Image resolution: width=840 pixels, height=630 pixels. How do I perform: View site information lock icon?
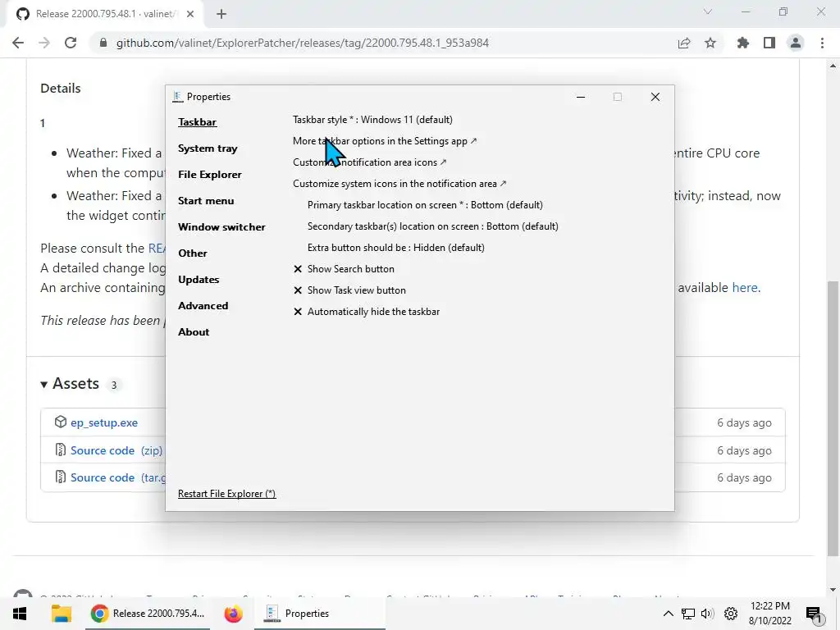(x=103, y=43)
